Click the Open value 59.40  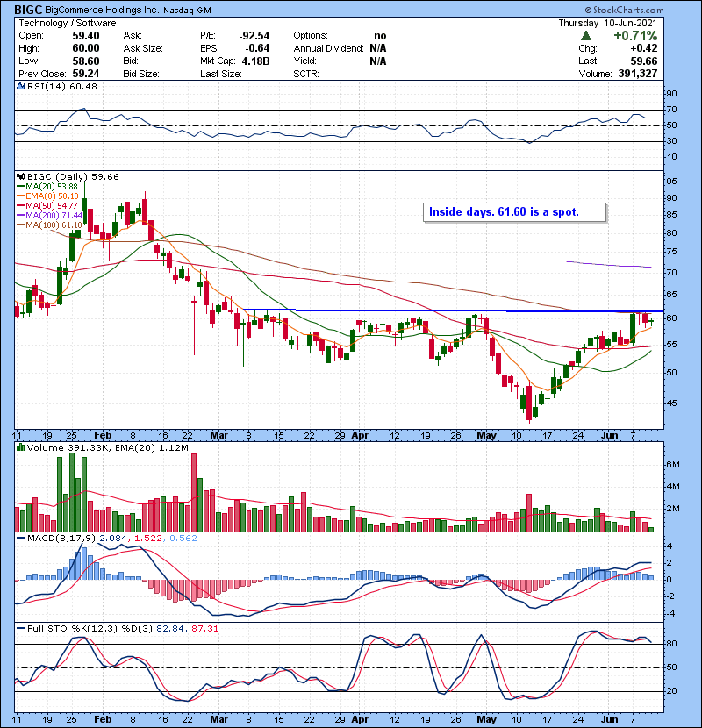85,36
